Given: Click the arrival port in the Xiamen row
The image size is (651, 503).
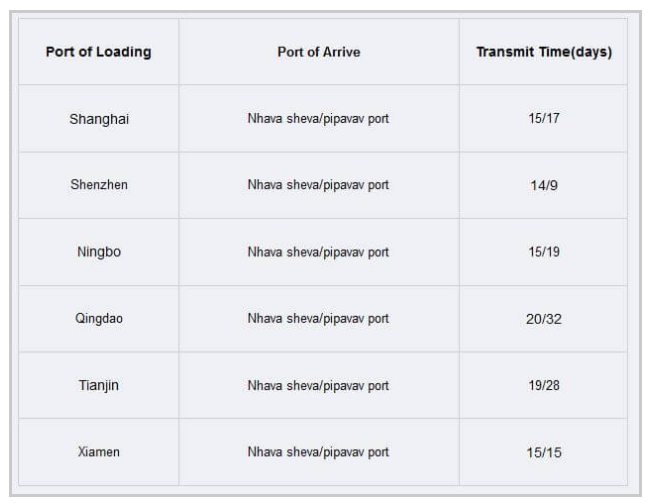Looking at the screenshot, I should click(x=319, y=452).
